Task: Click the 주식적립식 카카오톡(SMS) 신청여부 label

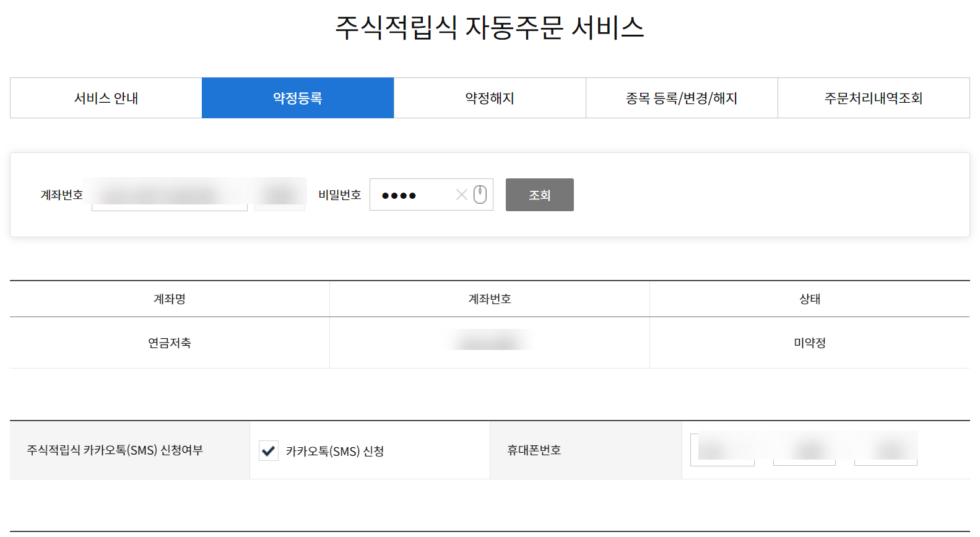Action: tap(115, 450)
